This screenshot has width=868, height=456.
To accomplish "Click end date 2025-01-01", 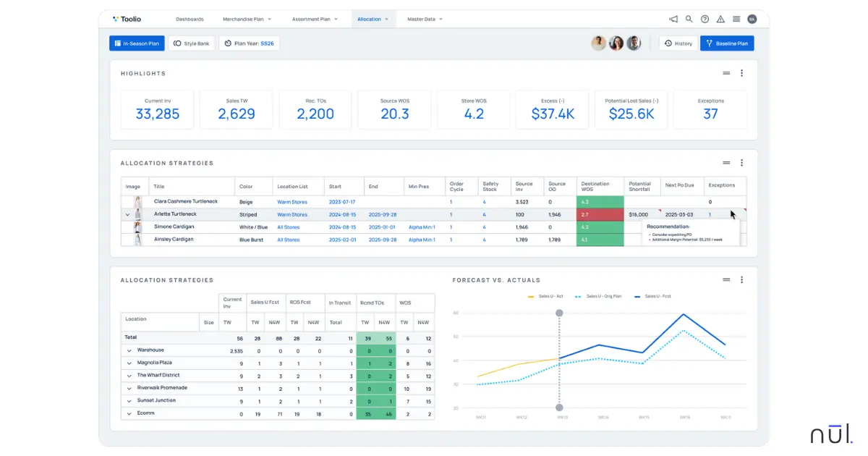I will click(x=382, y=227).
